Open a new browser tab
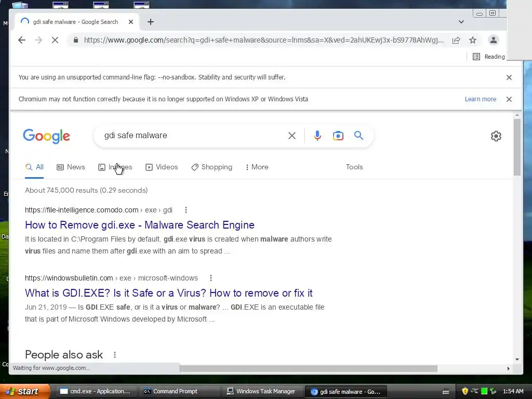This screenshot has width=532, height=399. 151,22
